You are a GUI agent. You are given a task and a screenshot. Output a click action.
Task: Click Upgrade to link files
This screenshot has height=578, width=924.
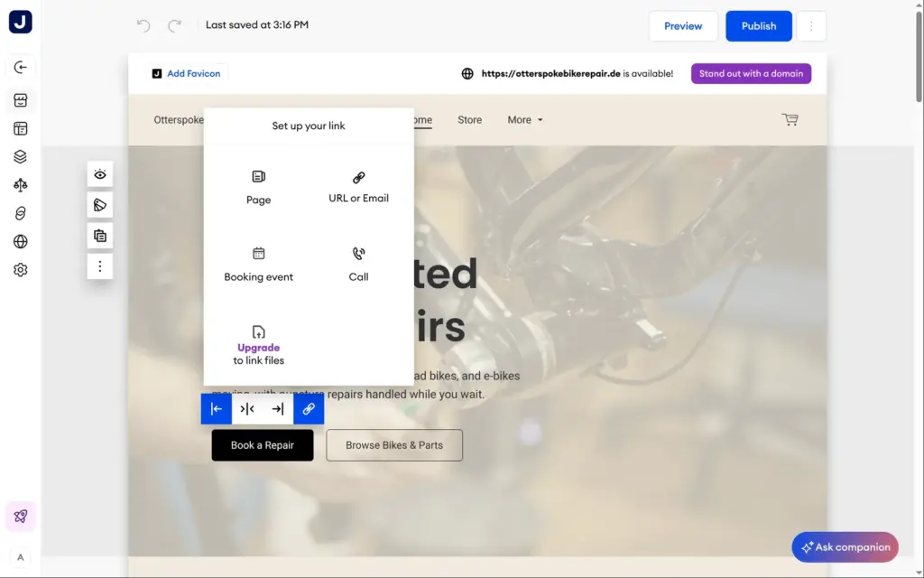pos(259,346)
